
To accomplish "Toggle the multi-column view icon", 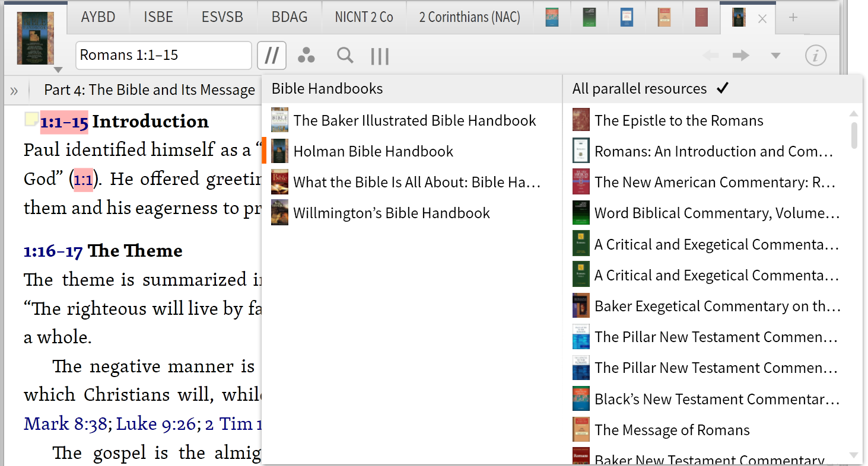I will (380, 56).
